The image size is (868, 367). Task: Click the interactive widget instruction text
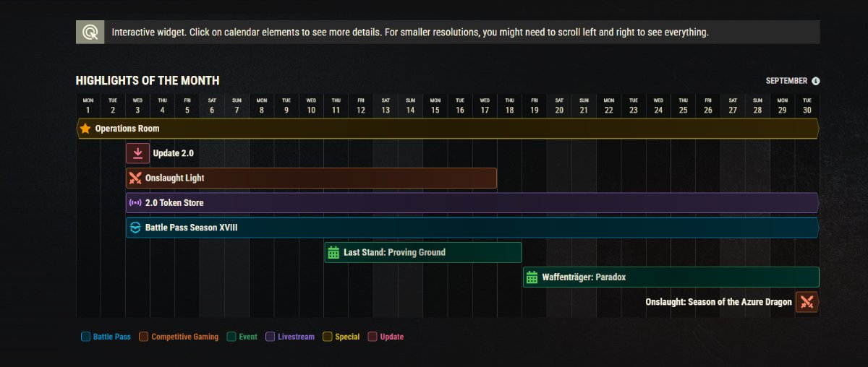point(410,33)
